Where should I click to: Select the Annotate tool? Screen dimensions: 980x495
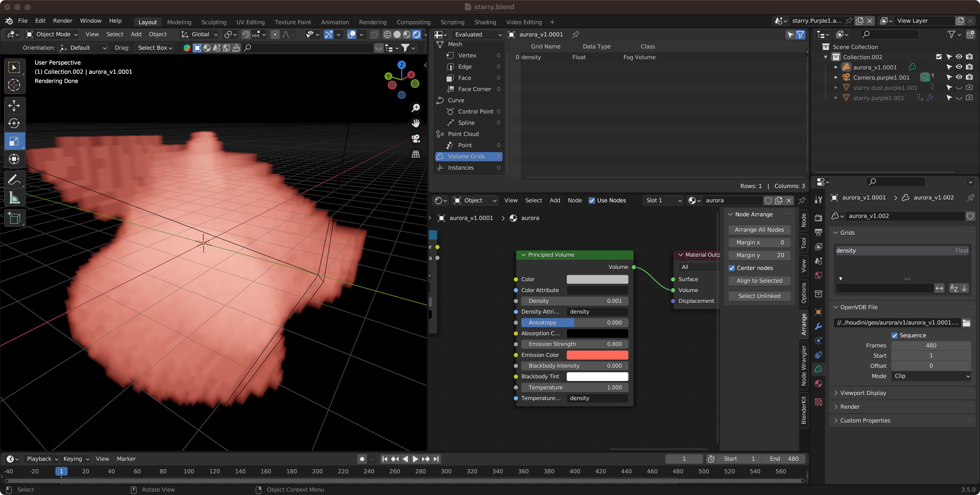(x=14, y=179)
